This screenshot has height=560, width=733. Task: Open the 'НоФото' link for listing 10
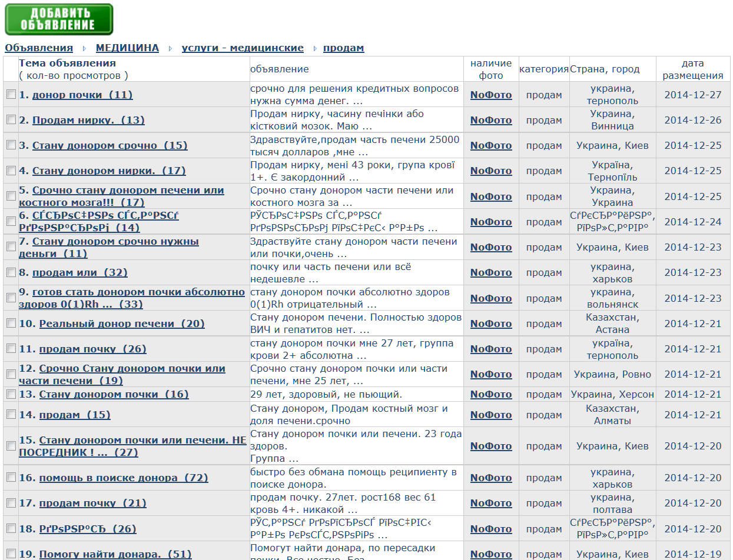pyautogui.click(x=490, y=324)
